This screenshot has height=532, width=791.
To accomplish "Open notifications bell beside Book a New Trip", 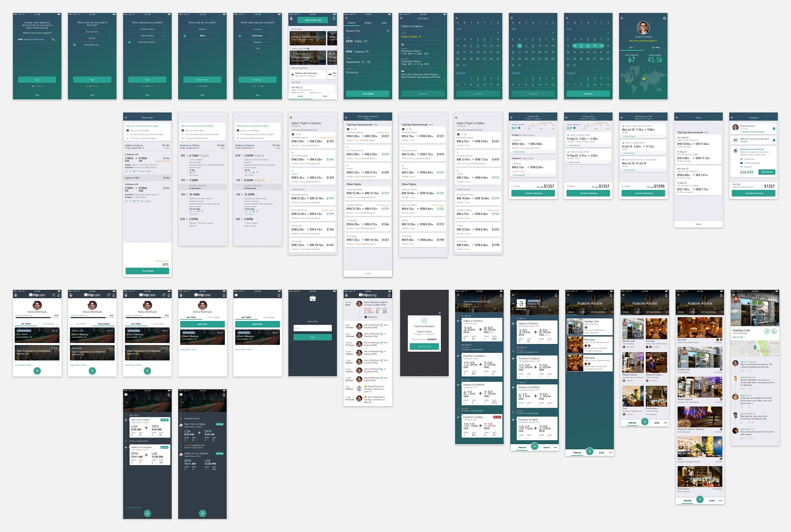I will [x=334, y=19].
